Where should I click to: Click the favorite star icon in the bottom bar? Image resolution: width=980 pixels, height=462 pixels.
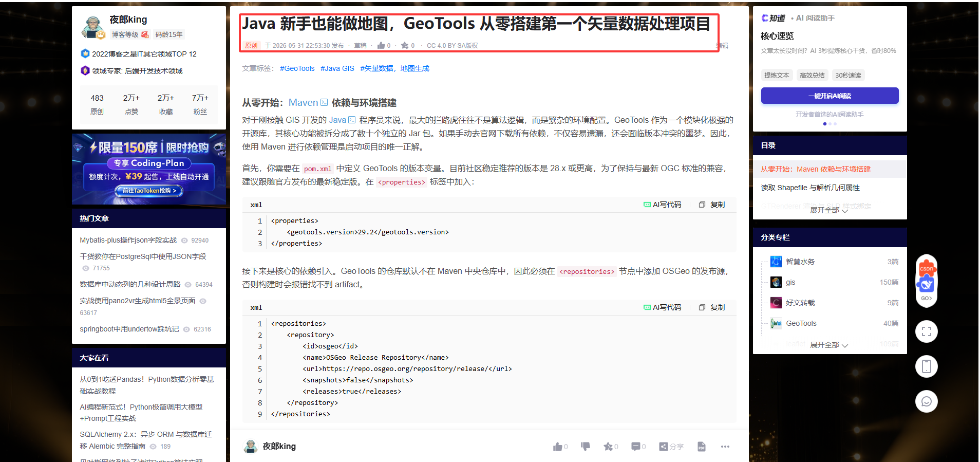click(608, 447)
